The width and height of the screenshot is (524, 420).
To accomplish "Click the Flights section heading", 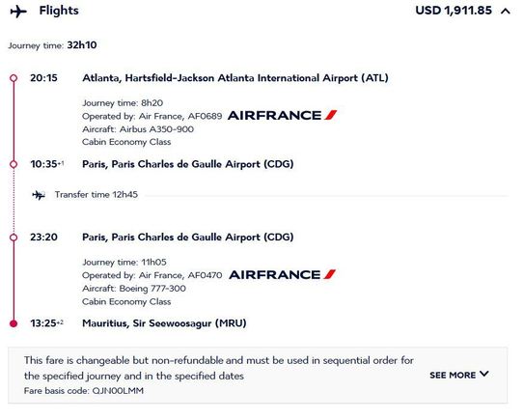I will (x=59, y=11).
